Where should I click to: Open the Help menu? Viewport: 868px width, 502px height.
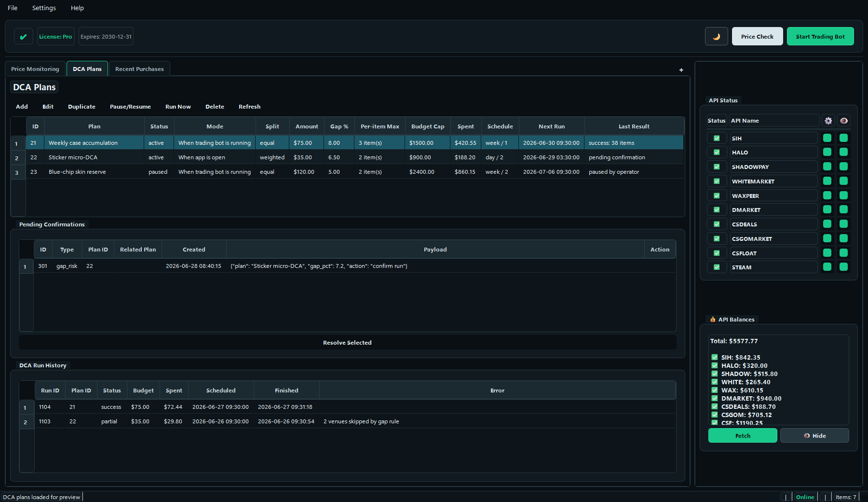pyautogui.click(x=77, y=8)
